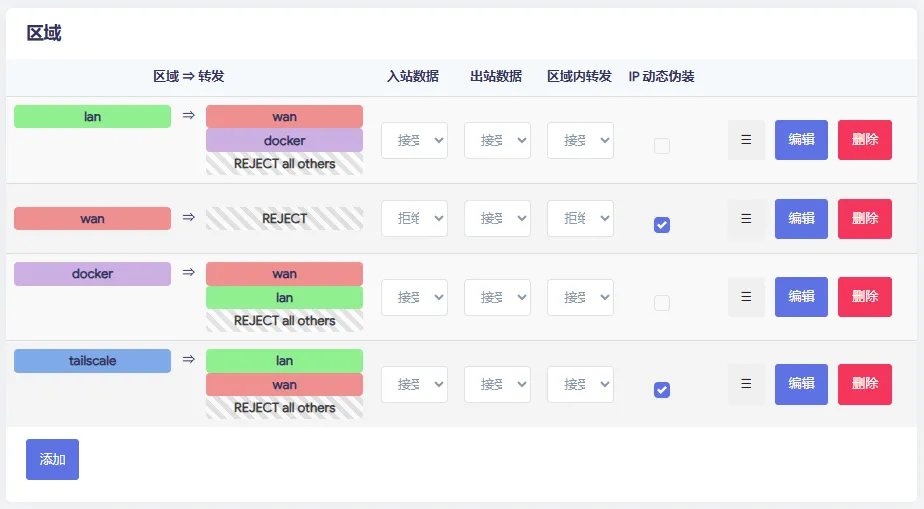Click the striped REJECT badge in wan row
Viewport: 924px width, 509px height.
284,219
